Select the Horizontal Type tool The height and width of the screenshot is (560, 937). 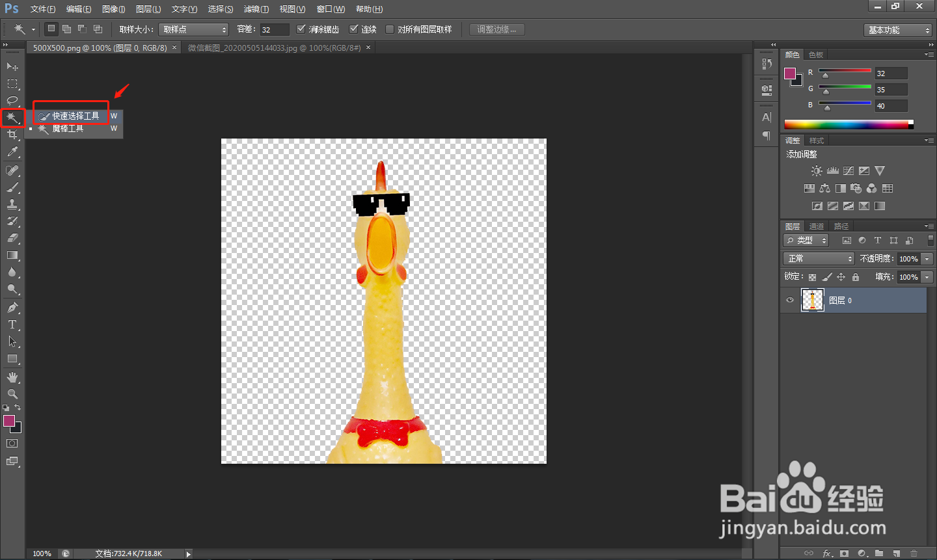(x=12, y=325)
